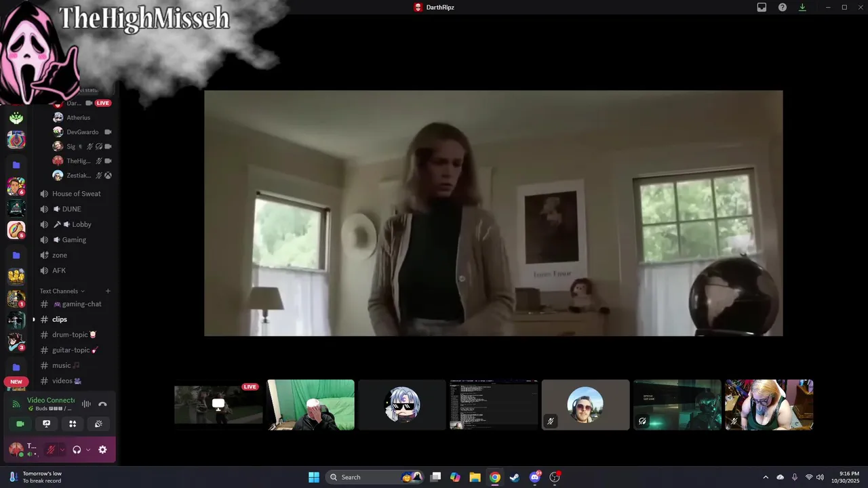The width and height of the screenshot is (868, 488).
Task: Click the taskbar Search box
Action: pyautogui.click(x=373, y=477)
